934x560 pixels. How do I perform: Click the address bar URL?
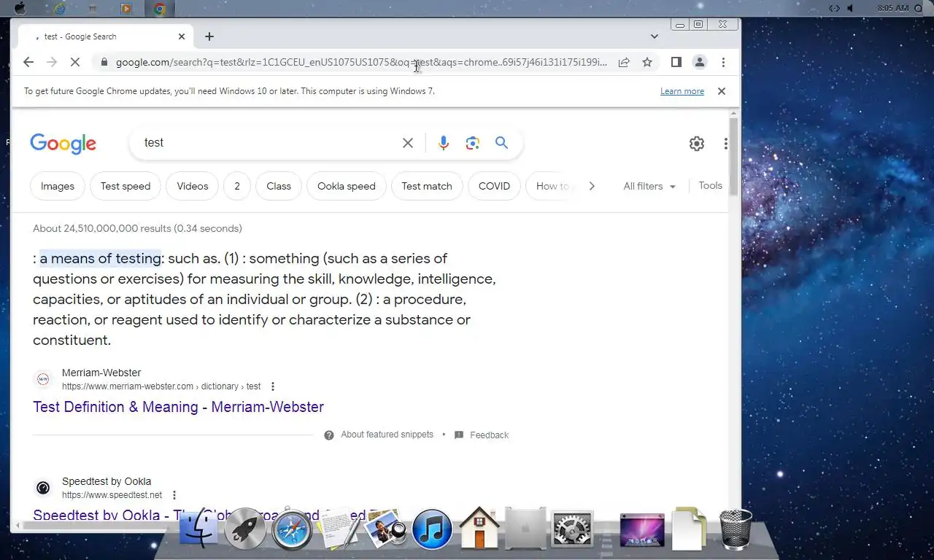click(x=361, y=62)
